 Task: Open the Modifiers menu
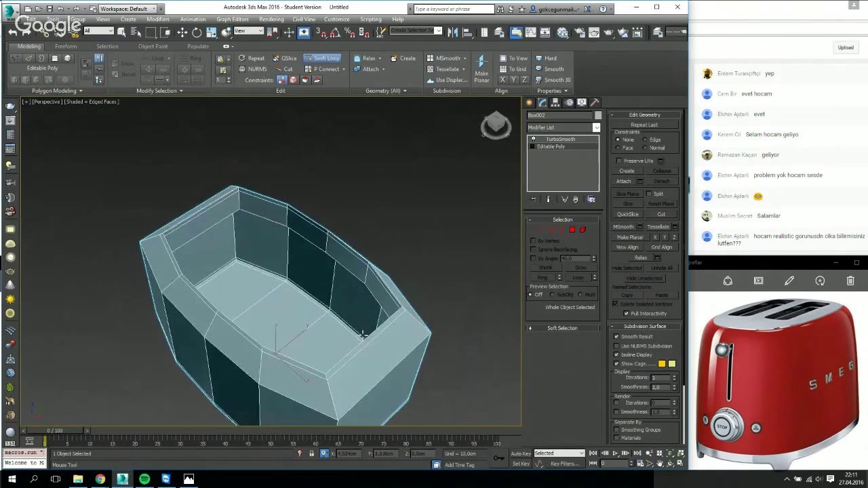[158, 20]
